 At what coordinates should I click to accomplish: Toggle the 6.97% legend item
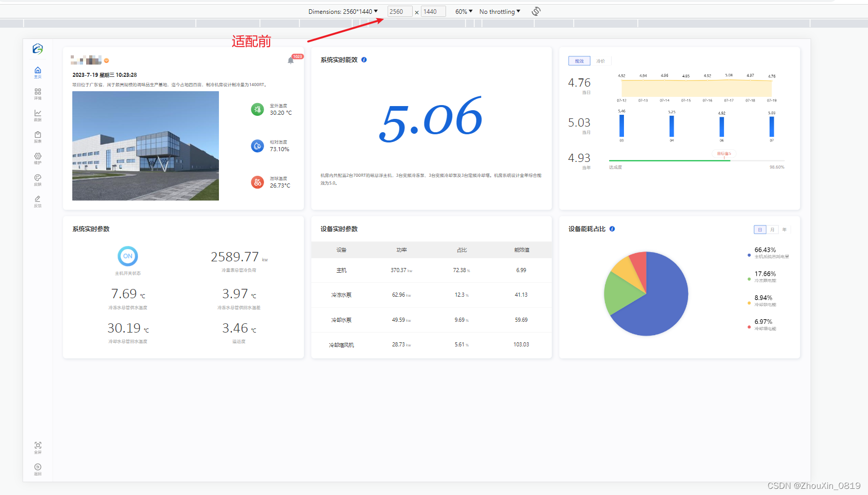[762, 325]
